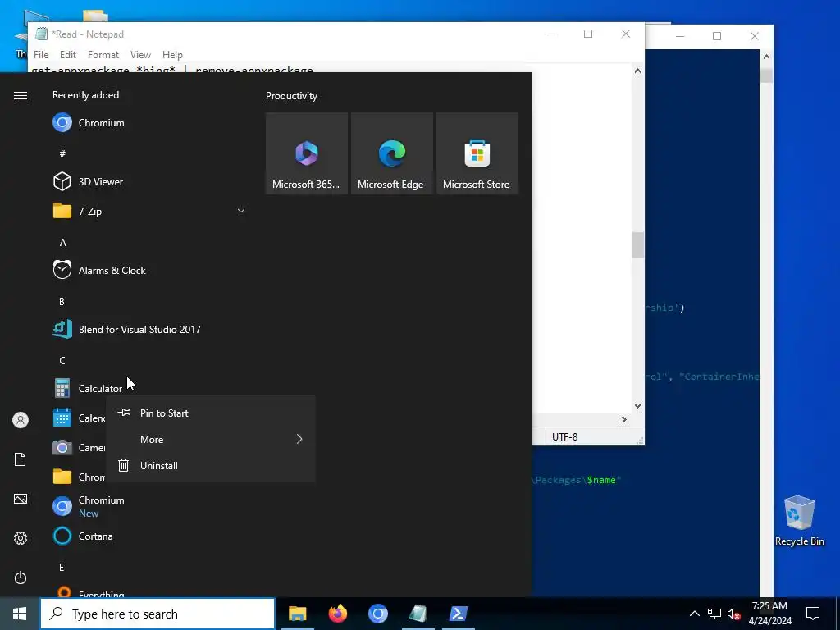The width and height of the screenshot is (840, 630).
Task: Click Notepad vertical scrollbar up arrow
Action: pos(637,71)
